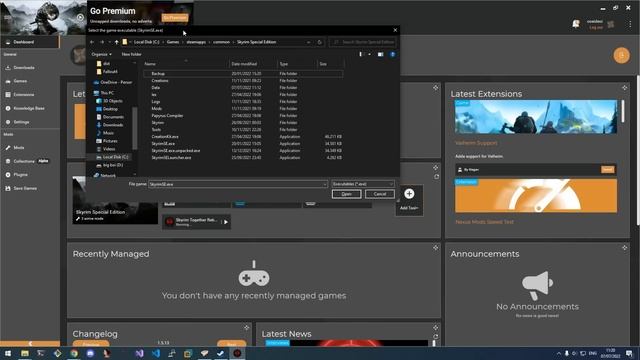Open Visual Studio Code from taskbar
Screen dimensions: 640x360
click(156, 353)
